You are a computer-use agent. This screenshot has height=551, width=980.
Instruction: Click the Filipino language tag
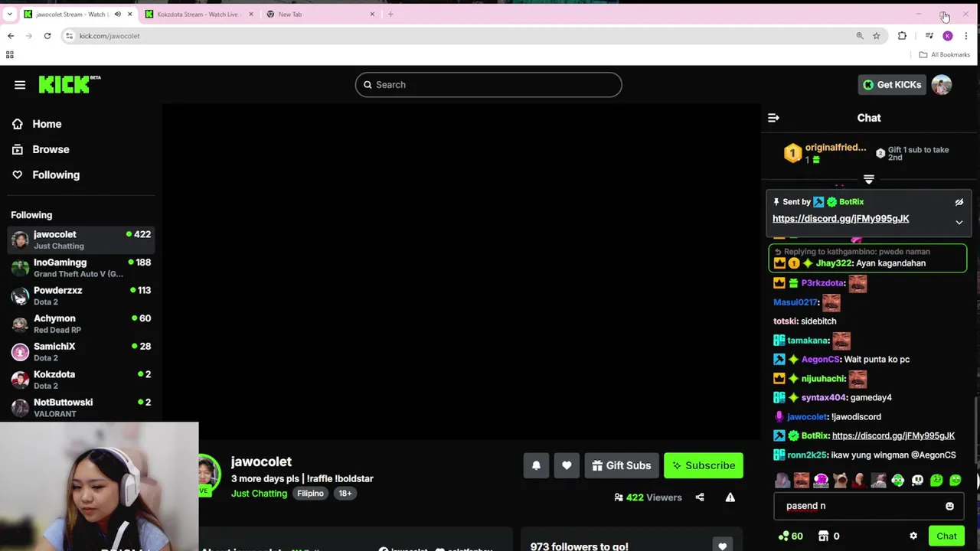coord(310,494)
